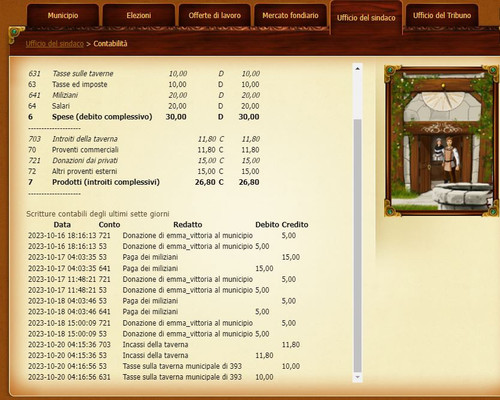This screenshot has height=400, width=500.
Task: Click Incassi della taverna for account 53
Action: (155, 355)
